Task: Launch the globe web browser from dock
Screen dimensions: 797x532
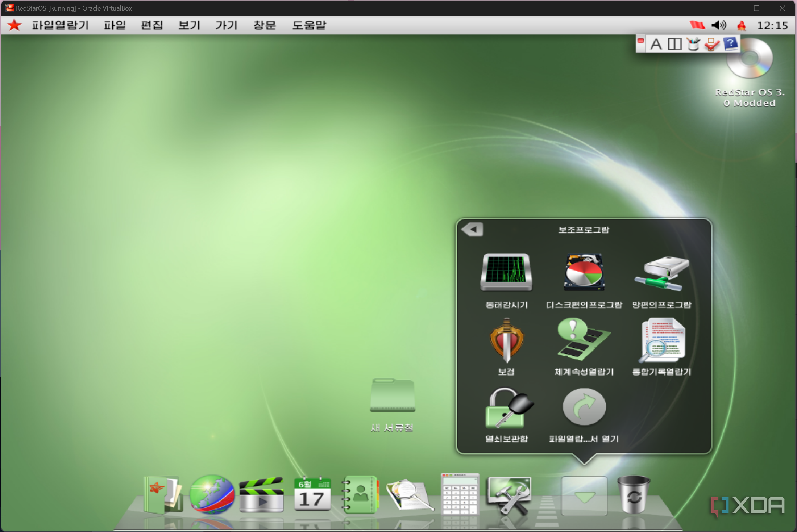Action: 212,494
